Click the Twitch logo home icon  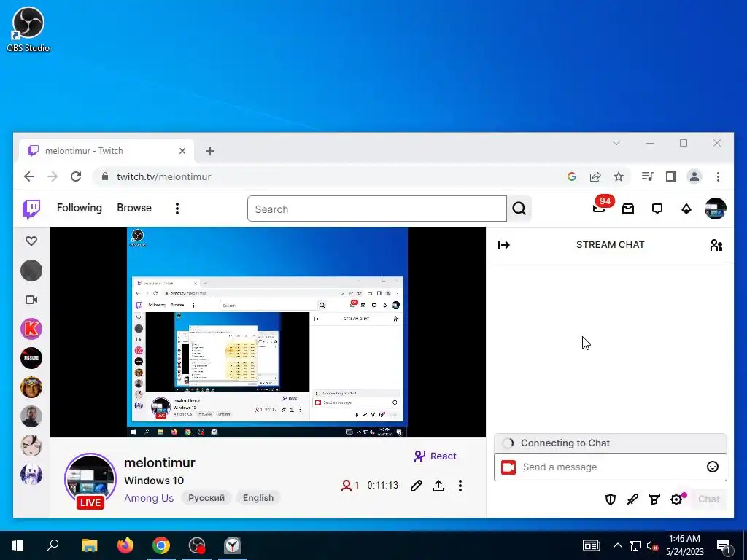pos(31,209)
